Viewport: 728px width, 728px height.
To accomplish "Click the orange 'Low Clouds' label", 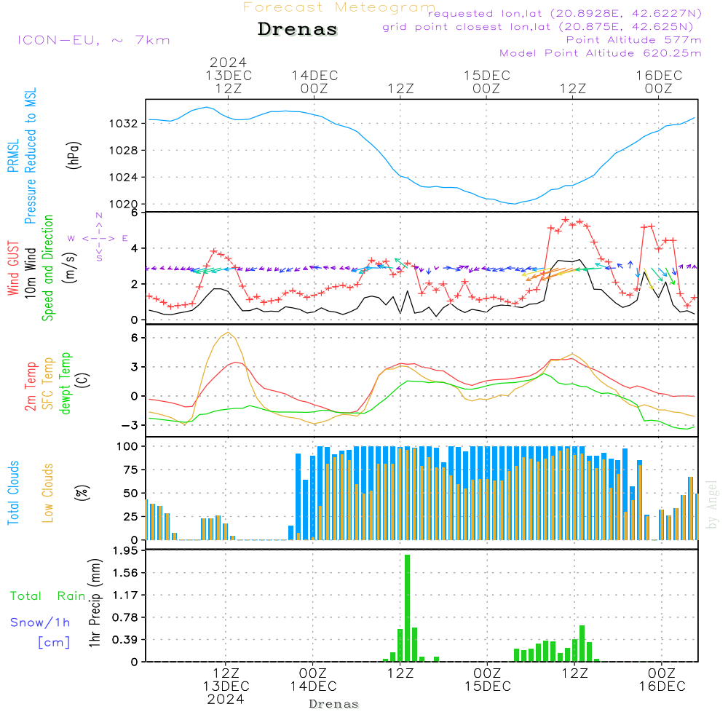I will [47, 493].
